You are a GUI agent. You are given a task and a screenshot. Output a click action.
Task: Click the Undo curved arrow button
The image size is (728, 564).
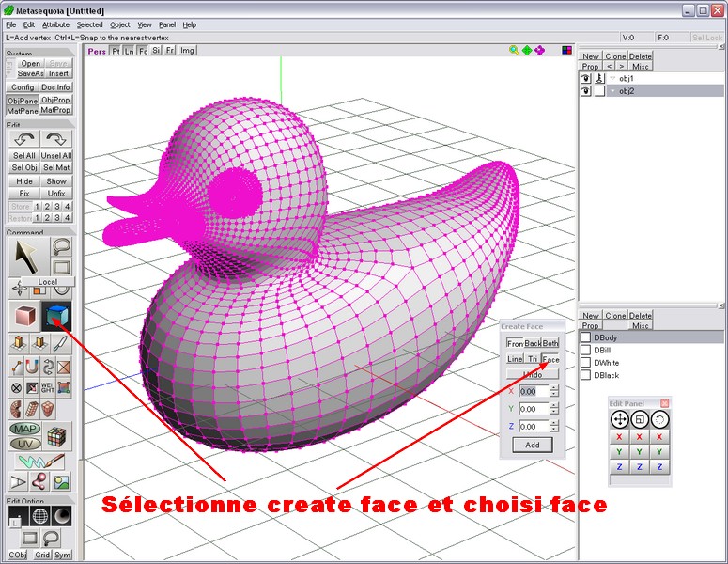24,139
